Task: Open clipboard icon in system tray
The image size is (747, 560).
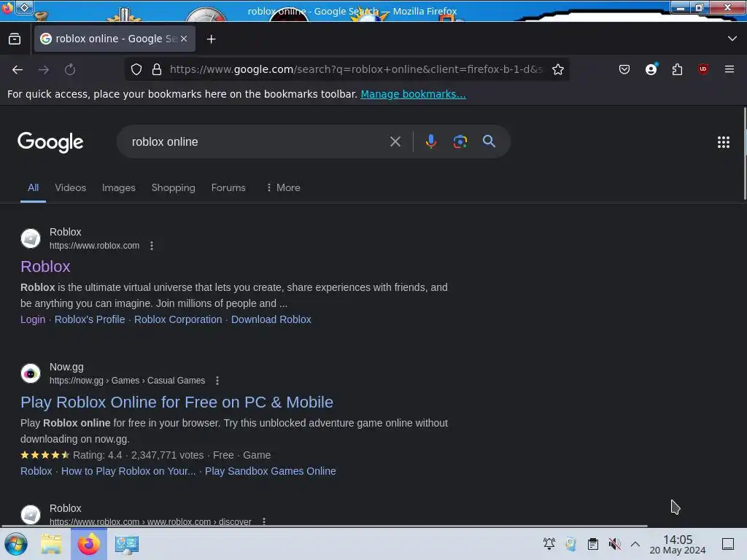Action: click(592, 543)
